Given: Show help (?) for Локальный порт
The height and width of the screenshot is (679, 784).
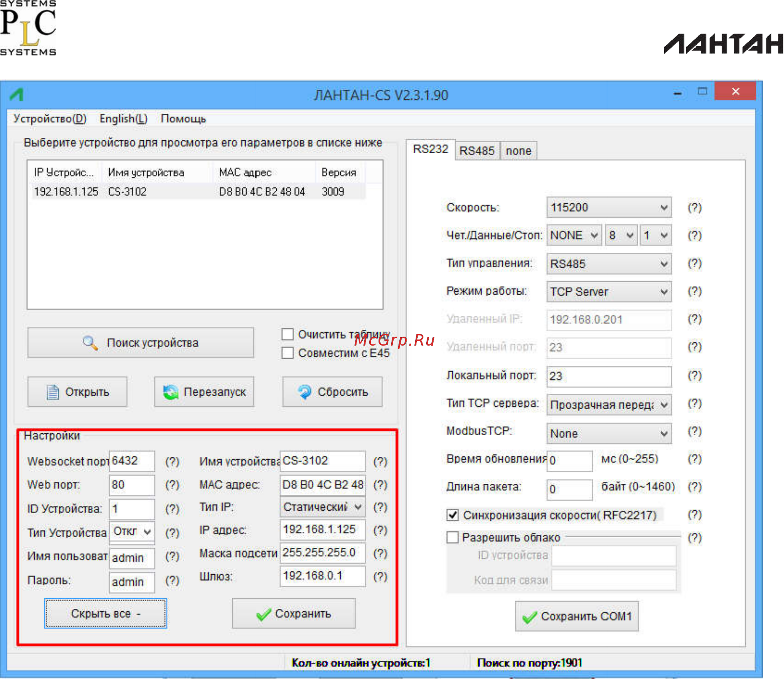Looking at the screenshot, I should pos(695,376).
